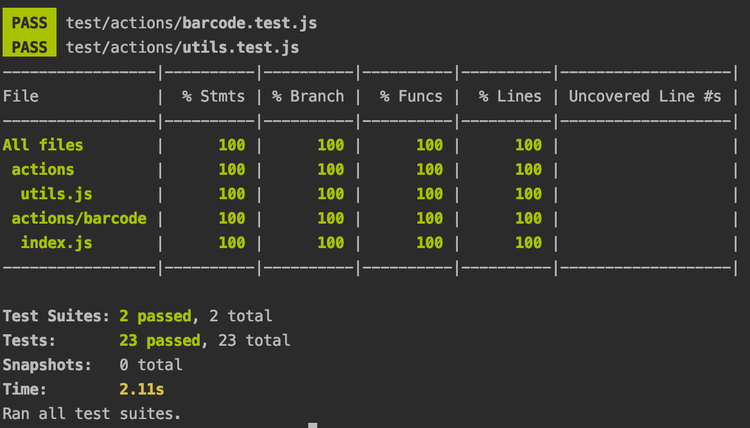
Task: Click '2 total' in Test Suites line
Action: (x=241, y=316)
